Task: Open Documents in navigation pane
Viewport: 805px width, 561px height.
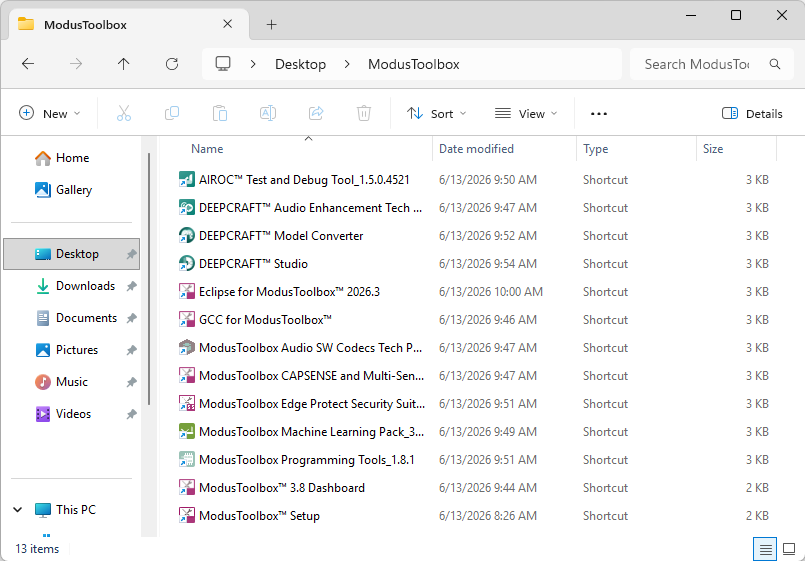Action: pyautogui.click(x=76, y=318)
